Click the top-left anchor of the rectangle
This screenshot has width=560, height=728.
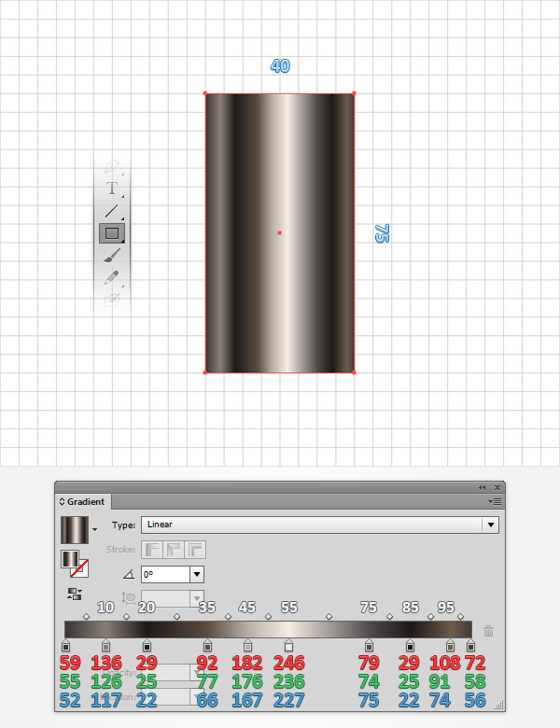pos(205,93)
